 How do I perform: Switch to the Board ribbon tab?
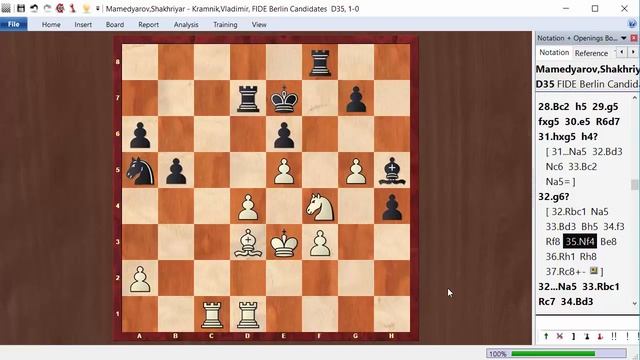[x=115, y=24]
